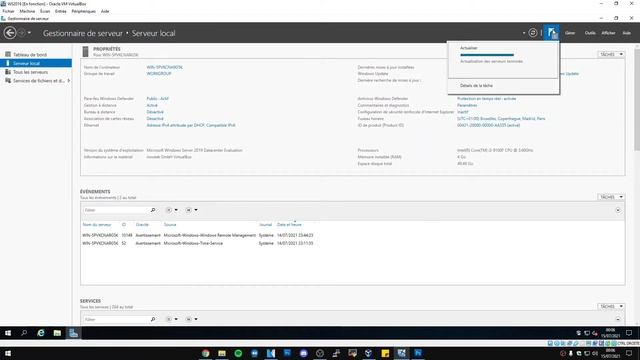Sort events by the Nom du serveur column
640x360 pixels.
pyautogui.click(x=97, y=224)
